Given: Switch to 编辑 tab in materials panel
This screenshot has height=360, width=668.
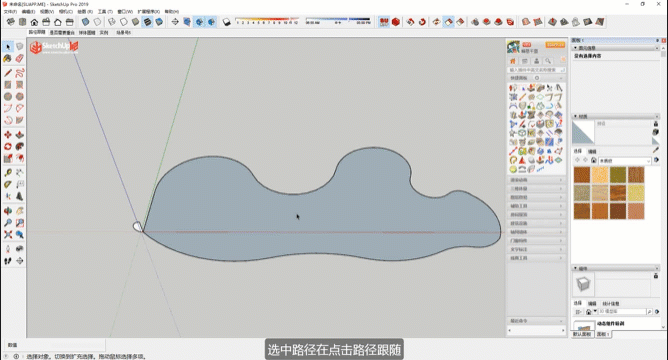Looking at the screenshot, I should pos(592,151).
